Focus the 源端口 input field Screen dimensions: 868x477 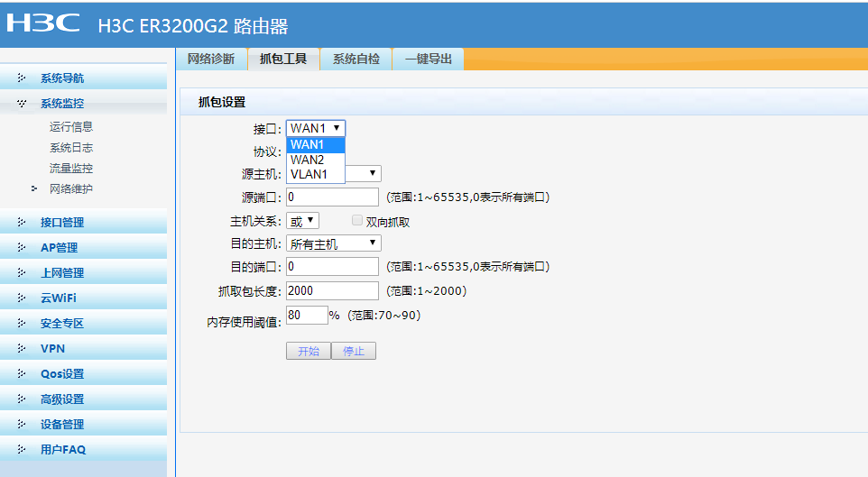pos(332,197)
